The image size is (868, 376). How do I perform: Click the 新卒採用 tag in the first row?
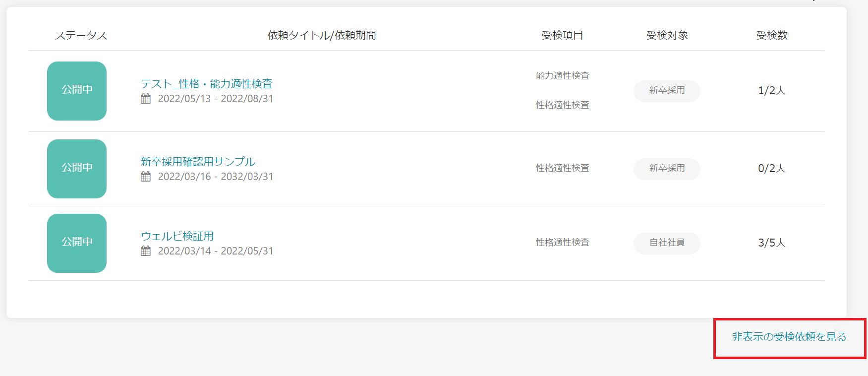667,91
